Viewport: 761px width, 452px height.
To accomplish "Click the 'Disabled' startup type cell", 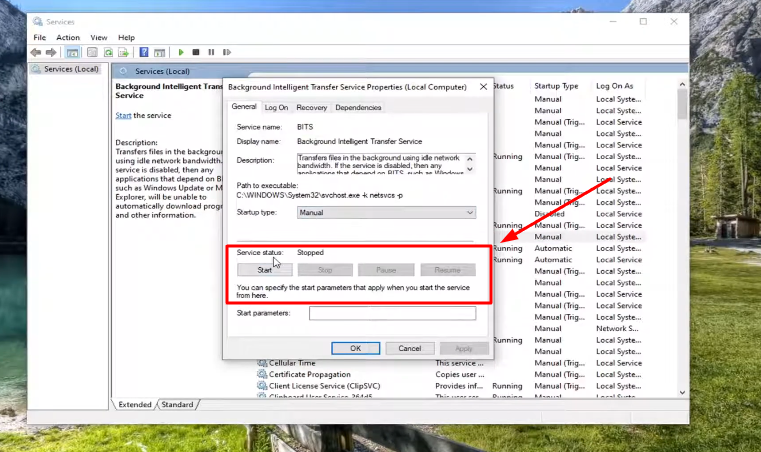I will (549, 214).
